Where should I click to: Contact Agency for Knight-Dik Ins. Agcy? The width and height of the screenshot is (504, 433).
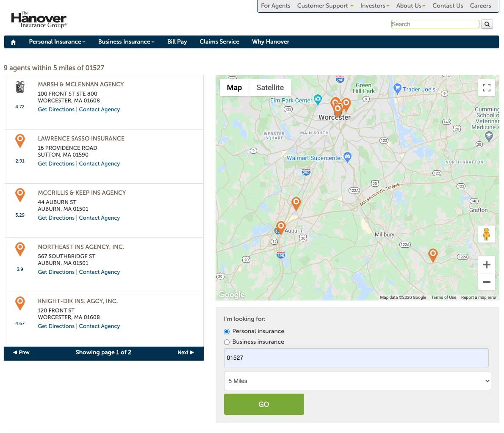(x=100, y=326)
